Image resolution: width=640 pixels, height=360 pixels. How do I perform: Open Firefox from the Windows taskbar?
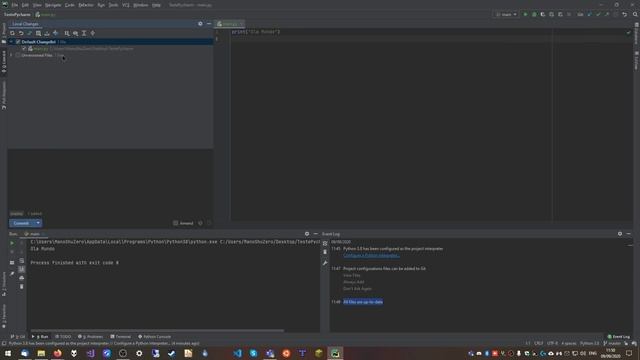point(58,353)
